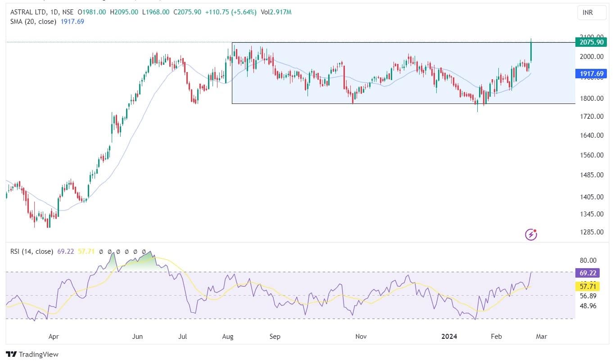Open the TradingView logo link
The width and height of the screenshot is (615, 364).
(x=32, y=355)
